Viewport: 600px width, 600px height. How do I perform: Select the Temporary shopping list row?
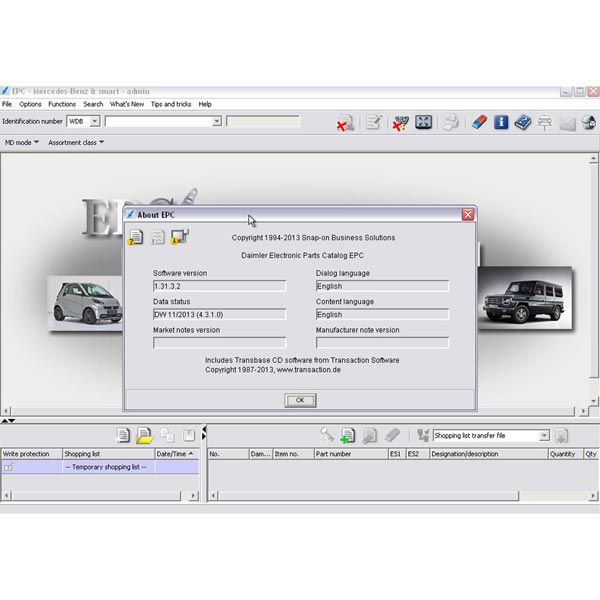pyautogui.click(x=100, y=467)
